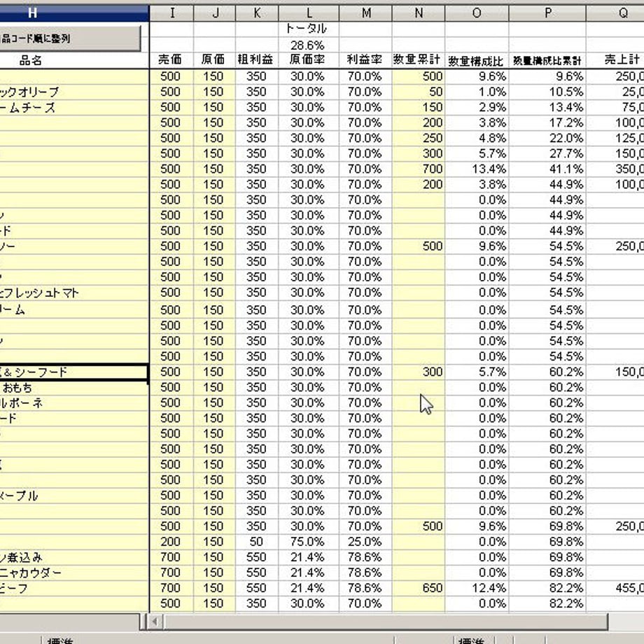Select the product cell ending ームチーズ
This screenshot has height=644, width=644.
coord(74,108)
